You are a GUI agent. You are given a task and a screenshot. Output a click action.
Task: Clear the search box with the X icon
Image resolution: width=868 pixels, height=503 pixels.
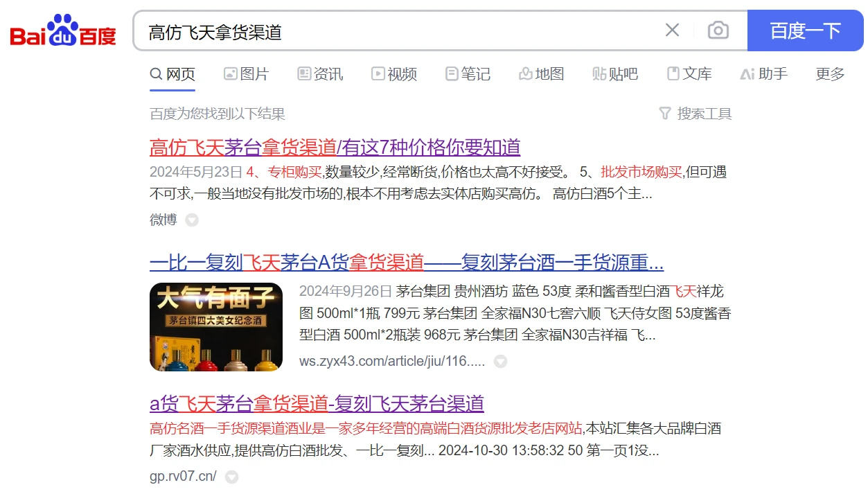(x=672, y=30)
